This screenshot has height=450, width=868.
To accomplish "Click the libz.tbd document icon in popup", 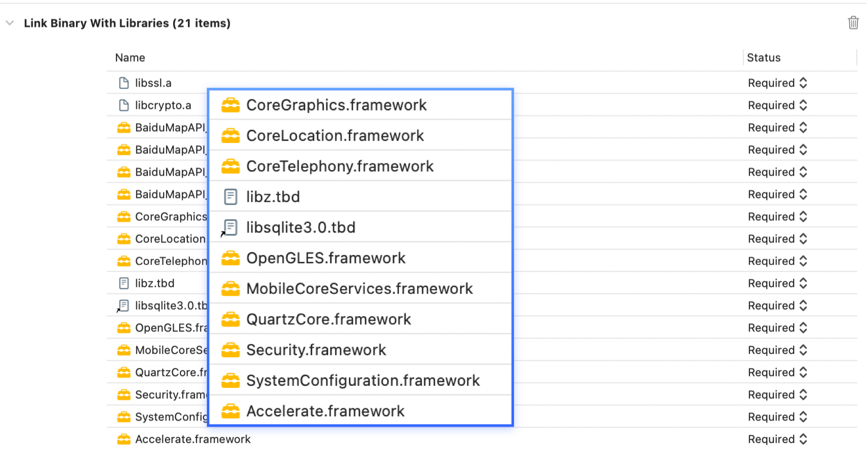I will coord(231,197).
